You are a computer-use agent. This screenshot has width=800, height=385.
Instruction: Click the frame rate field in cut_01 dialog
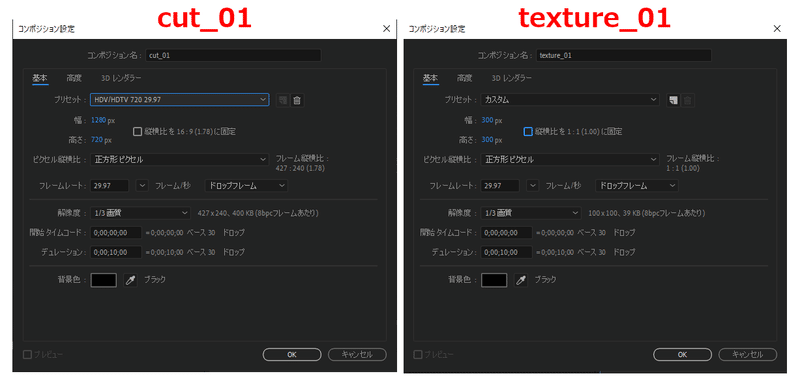tap(110, 186)
